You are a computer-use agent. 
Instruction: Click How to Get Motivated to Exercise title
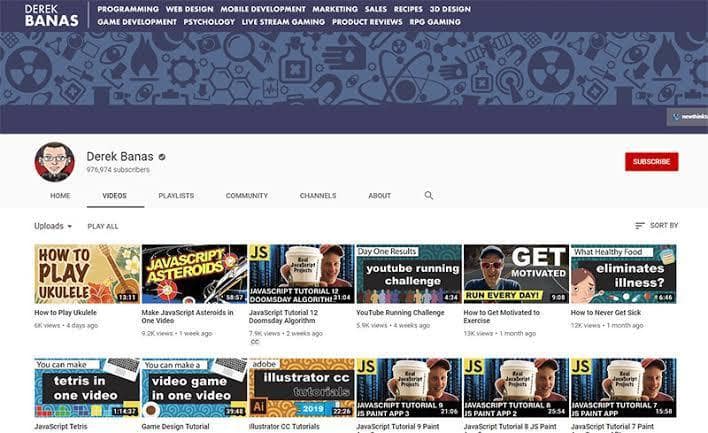502,317
